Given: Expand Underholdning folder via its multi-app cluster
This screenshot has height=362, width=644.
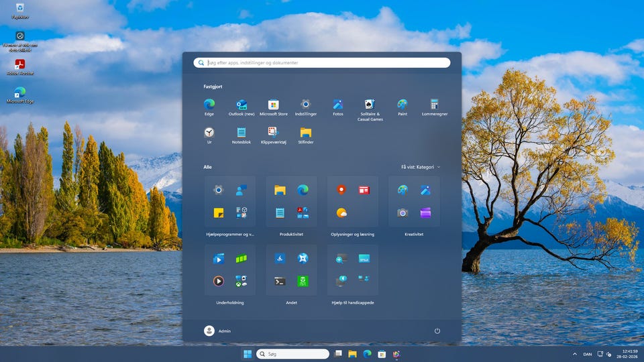Looking at the screenshot, I should click(x=241, y=281).
